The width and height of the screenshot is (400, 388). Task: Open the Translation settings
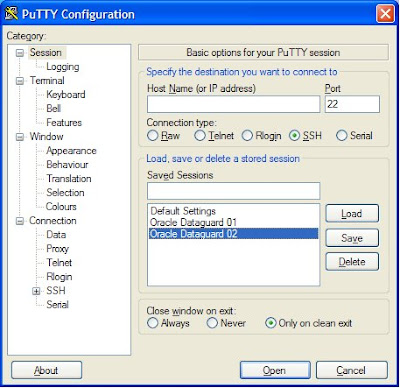[69, 178]
